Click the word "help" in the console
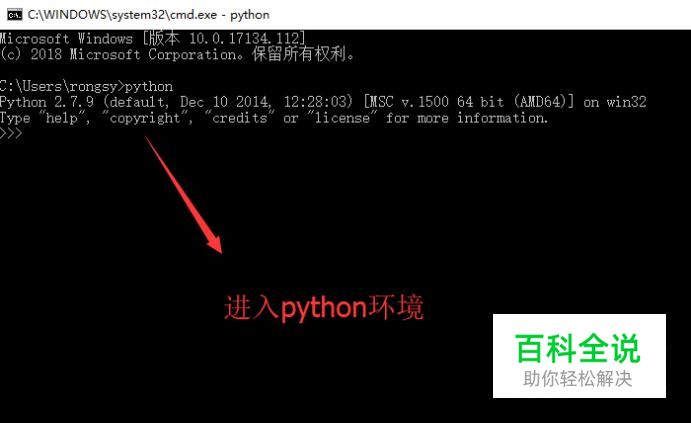The height and width of the screenshot is (423, 691). (x=62, y=118)
